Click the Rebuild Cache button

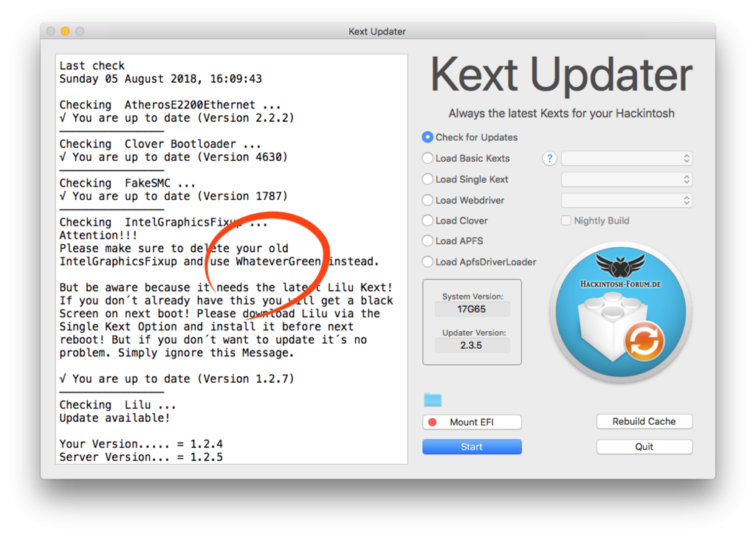coord(644,421)
